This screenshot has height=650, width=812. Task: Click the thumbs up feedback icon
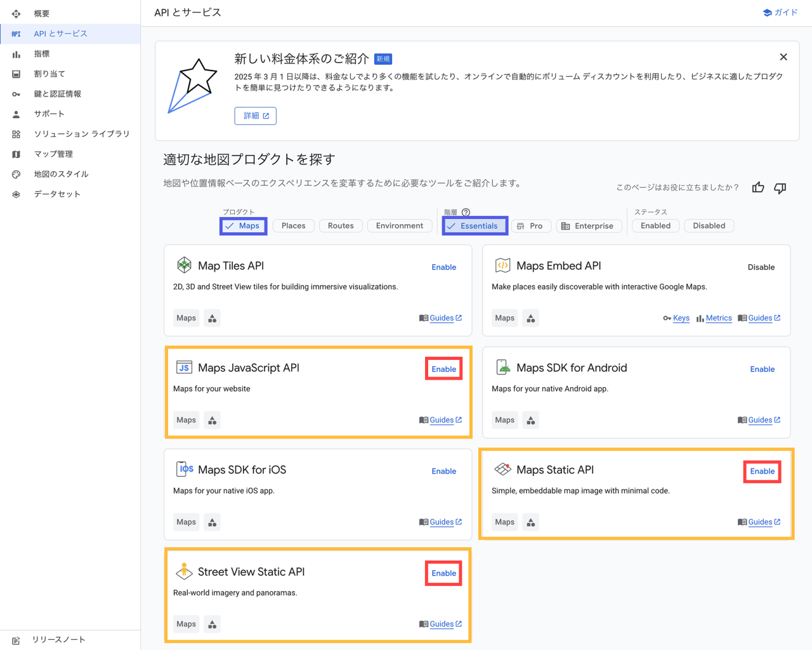[758, 187]
